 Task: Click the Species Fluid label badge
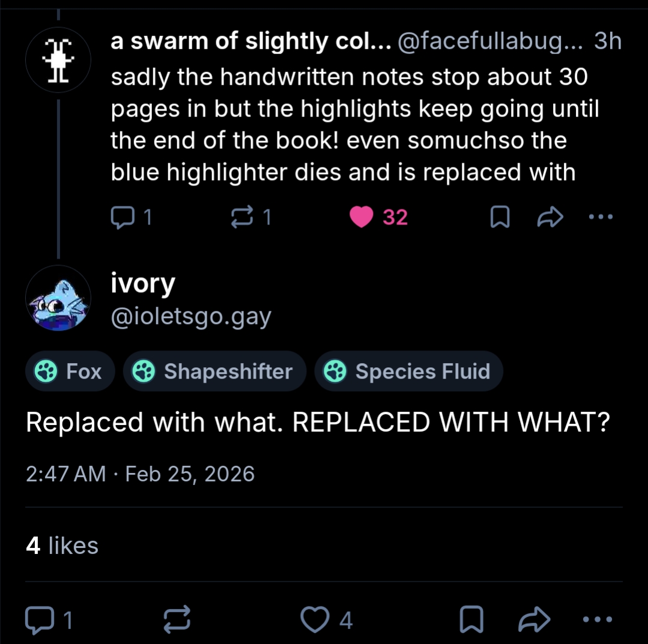pyautogui.click(x=408, y=372)
